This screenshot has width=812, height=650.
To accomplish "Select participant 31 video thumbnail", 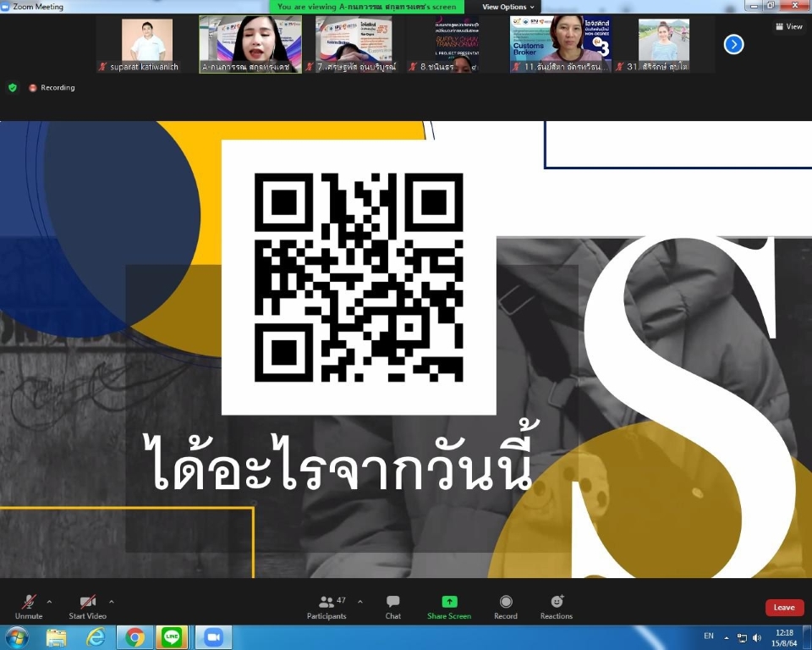I will coord(664,44).
